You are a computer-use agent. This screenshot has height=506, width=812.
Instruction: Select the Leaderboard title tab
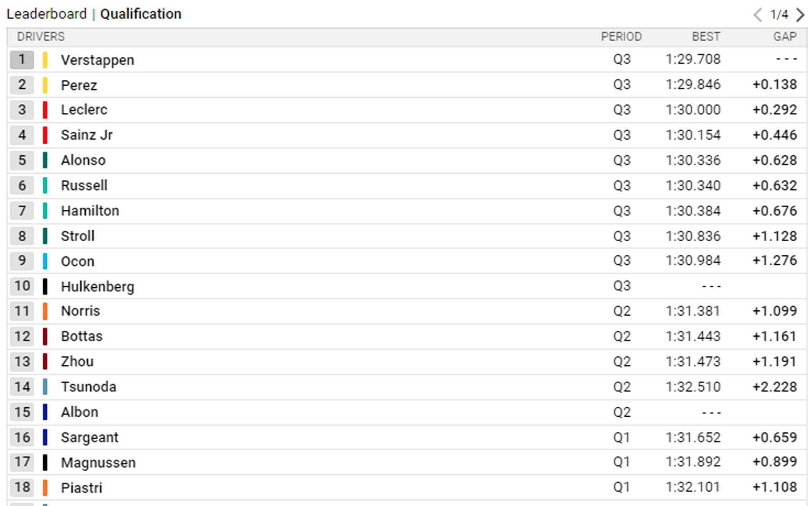46,14
